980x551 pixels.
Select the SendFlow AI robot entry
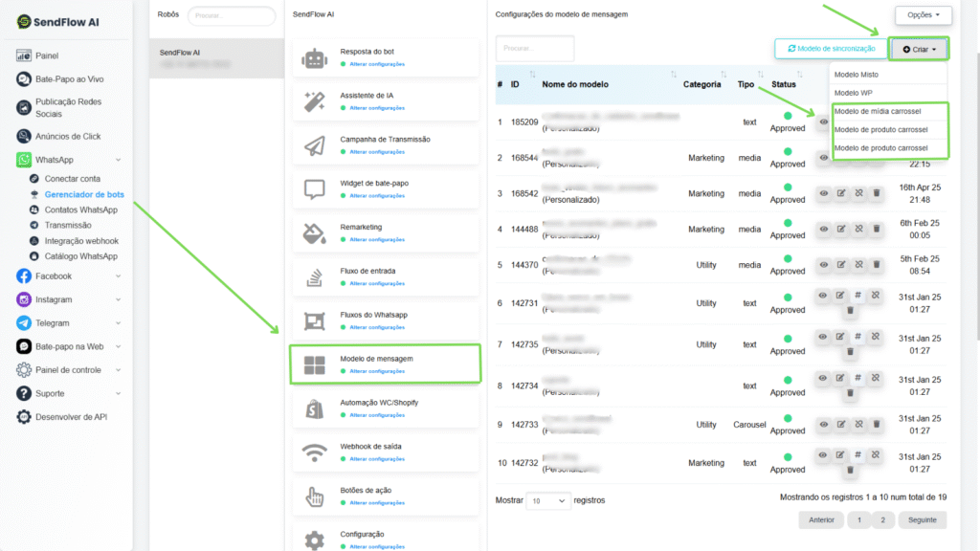(216, 58)
